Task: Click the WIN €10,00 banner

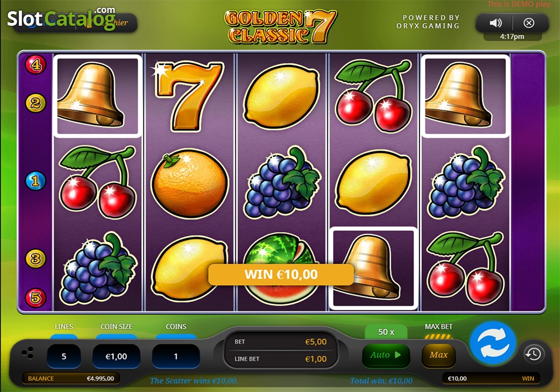Action: pyautogui.click(x=281, y=274)
